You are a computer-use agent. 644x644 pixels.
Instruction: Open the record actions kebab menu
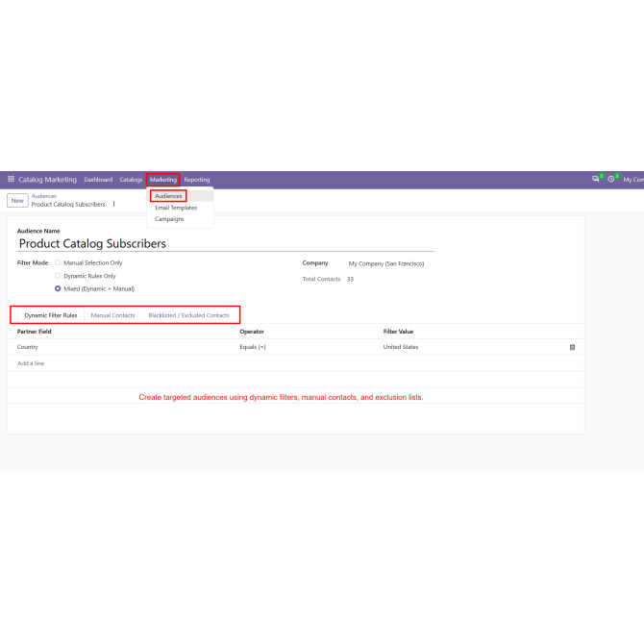(x=113, y=204)
